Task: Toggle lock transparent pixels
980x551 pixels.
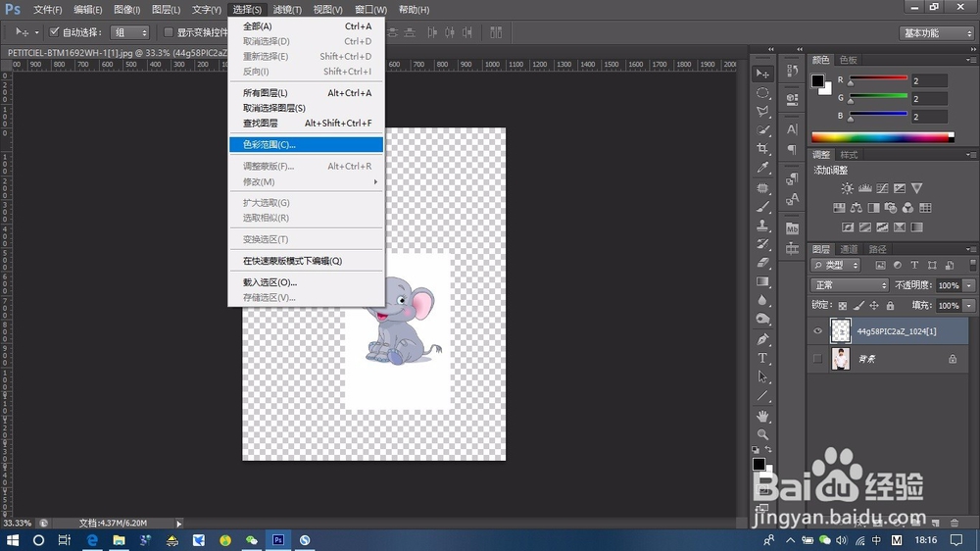Action: point(843,306)
